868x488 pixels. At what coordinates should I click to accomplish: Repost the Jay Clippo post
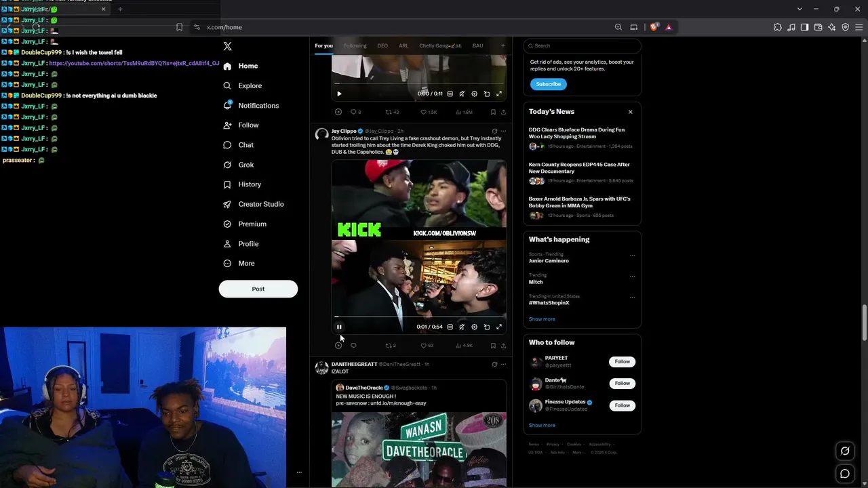[389, 346]
